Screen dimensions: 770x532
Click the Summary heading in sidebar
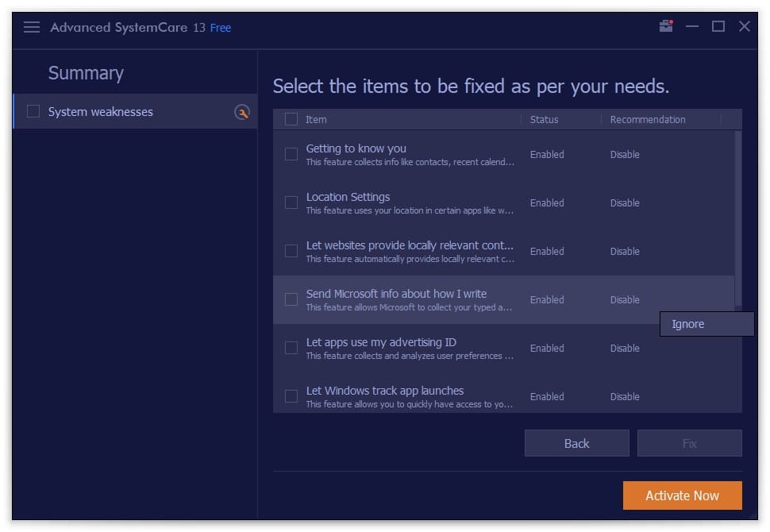coord(86,73)
